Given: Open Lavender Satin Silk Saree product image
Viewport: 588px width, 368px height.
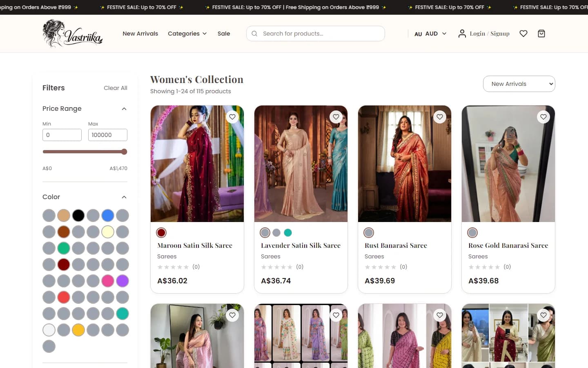Looking at the screenshot, I should (301, 164).
